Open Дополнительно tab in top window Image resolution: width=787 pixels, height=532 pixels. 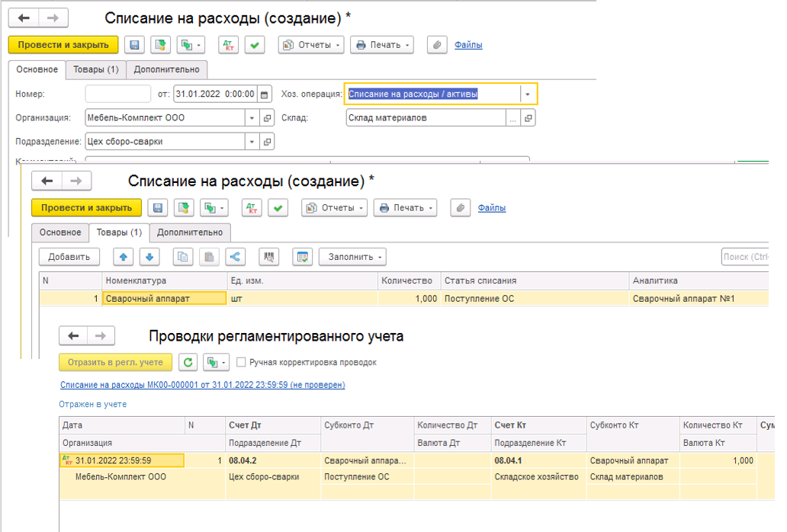point(167,69)
